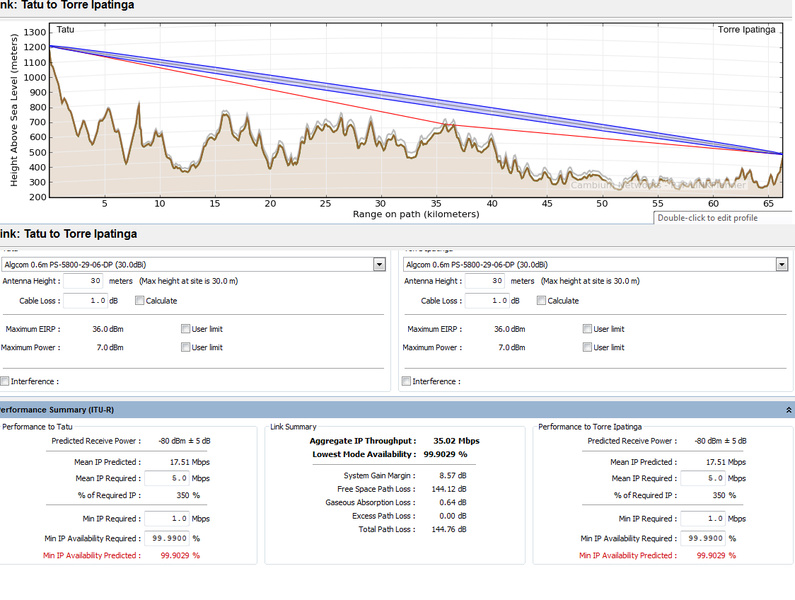
Task: Click the Tatu Antenna Height field
Action: click(85, 282)
